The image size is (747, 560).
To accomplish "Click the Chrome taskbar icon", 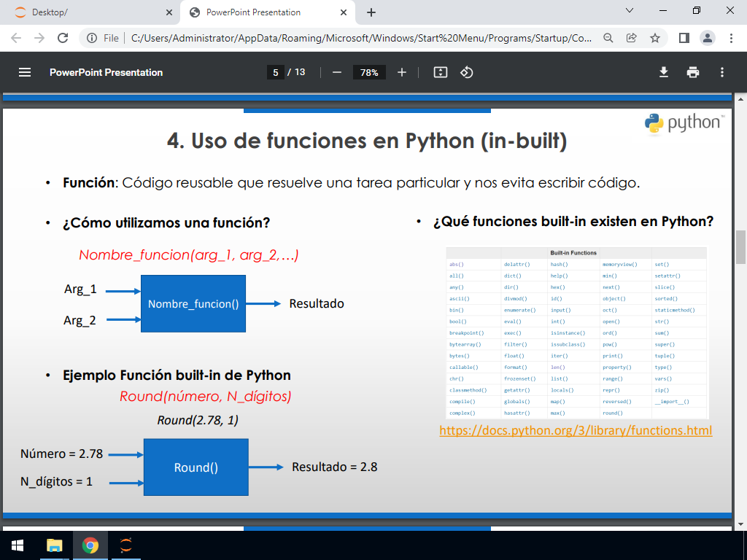I will (x=90, y=545).
